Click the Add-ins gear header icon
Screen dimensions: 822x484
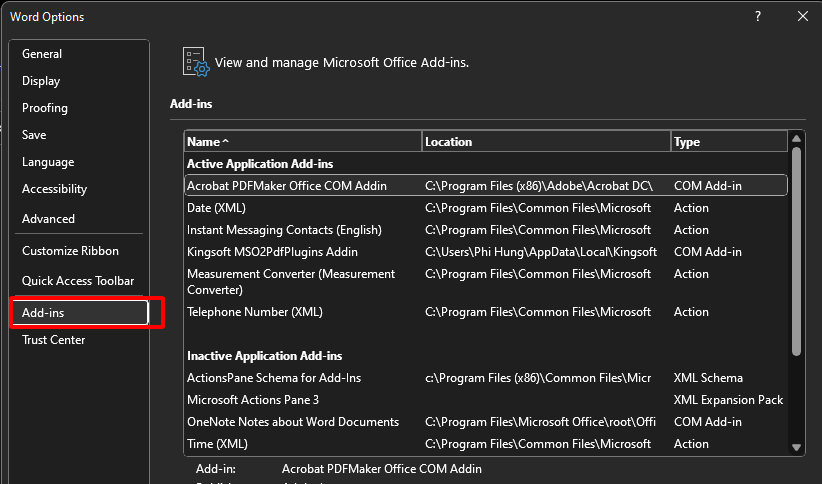(195, 62)
